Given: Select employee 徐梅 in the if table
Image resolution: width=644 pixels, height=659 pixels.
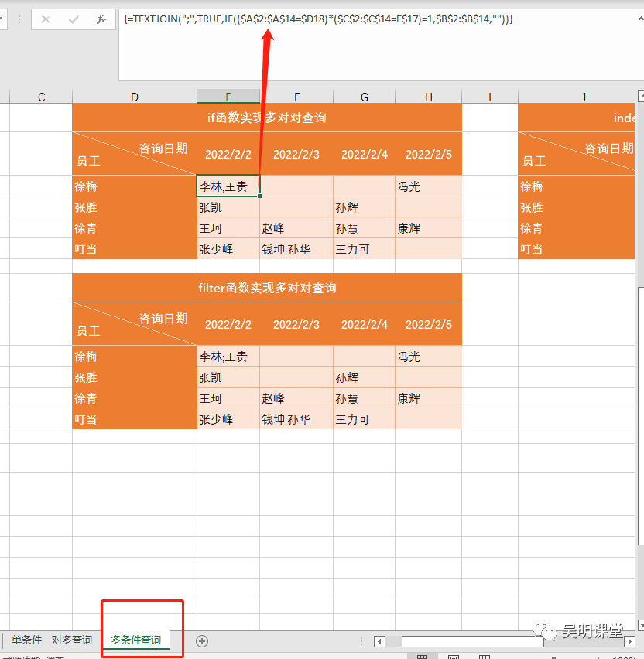Looking at the screenshot, I should tap(135, 186).
